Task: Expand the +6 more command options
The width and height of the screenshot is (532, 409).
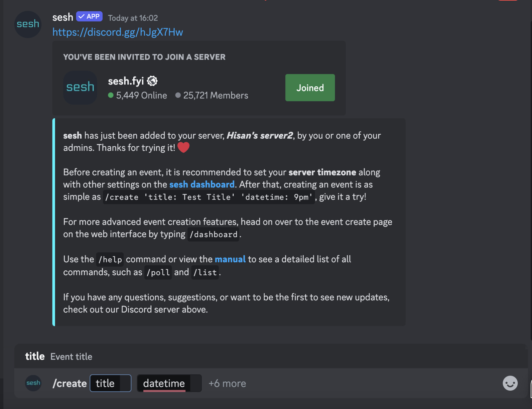Action: click(227, 383)
